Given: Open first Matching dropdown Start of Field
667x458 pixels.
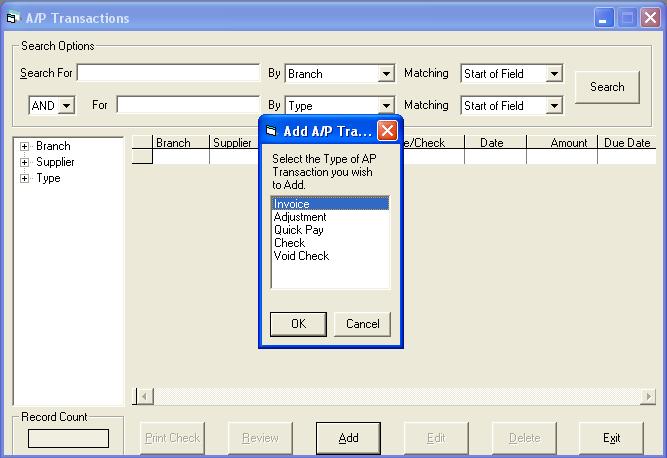Looking at the screenshot, I should point(554,74).
